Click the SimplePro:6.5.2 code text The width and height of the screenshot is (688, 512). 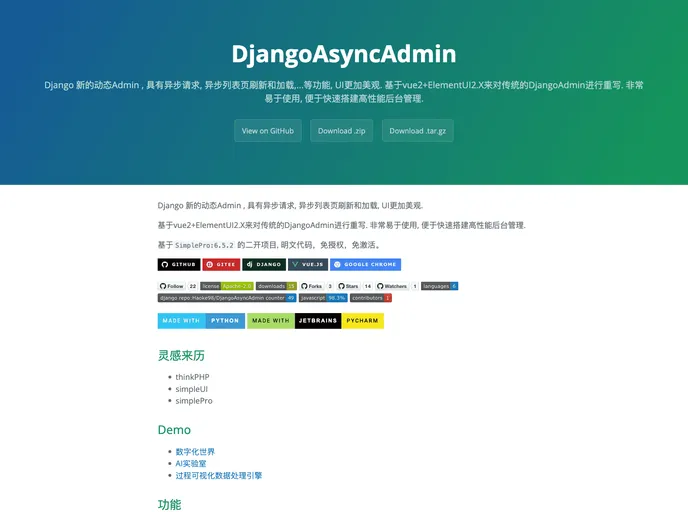pyautogui.click(x=204, y=245)
